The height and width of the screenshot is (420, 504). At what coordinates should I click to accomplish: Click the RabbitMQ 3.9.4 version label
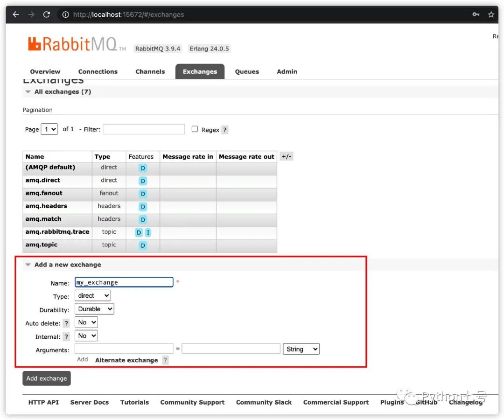coord(158,49)
